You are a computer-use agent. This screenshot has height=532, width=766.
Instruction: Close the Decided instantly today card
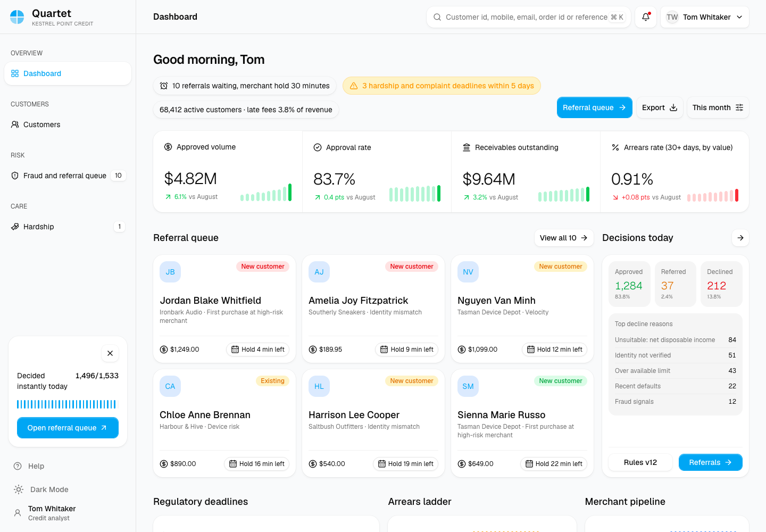coord(110,353)
